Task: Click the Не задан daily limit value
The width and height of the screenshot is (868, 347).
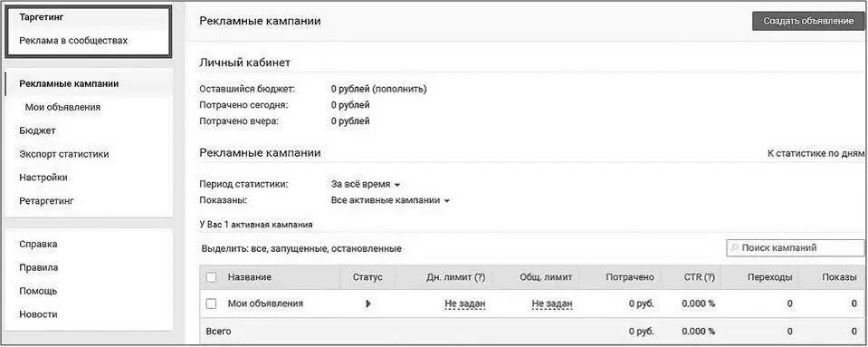Action: pyautogui.click(x=465, y=304)
